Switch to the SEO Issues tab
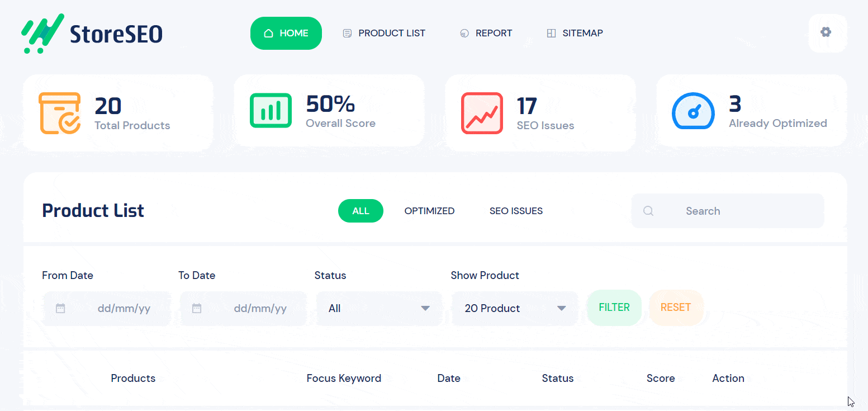 516,211
